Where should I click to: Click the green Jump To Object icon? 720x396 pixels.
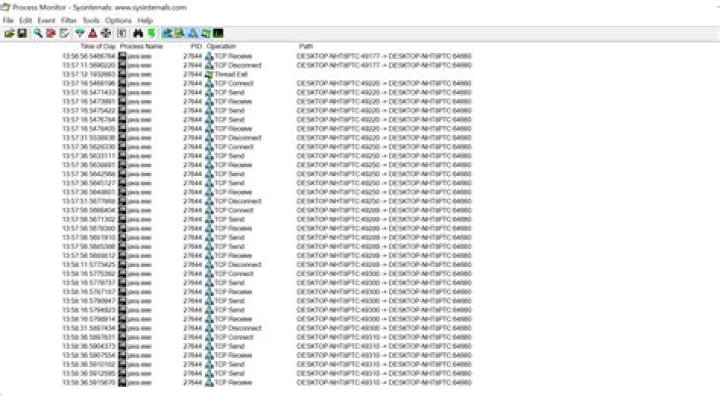[151, 34]
